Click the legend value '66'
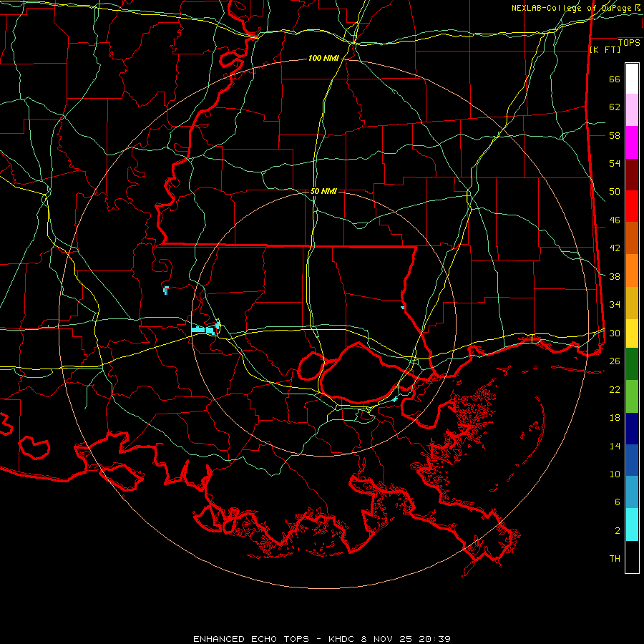644x644 pixels. 615,79
